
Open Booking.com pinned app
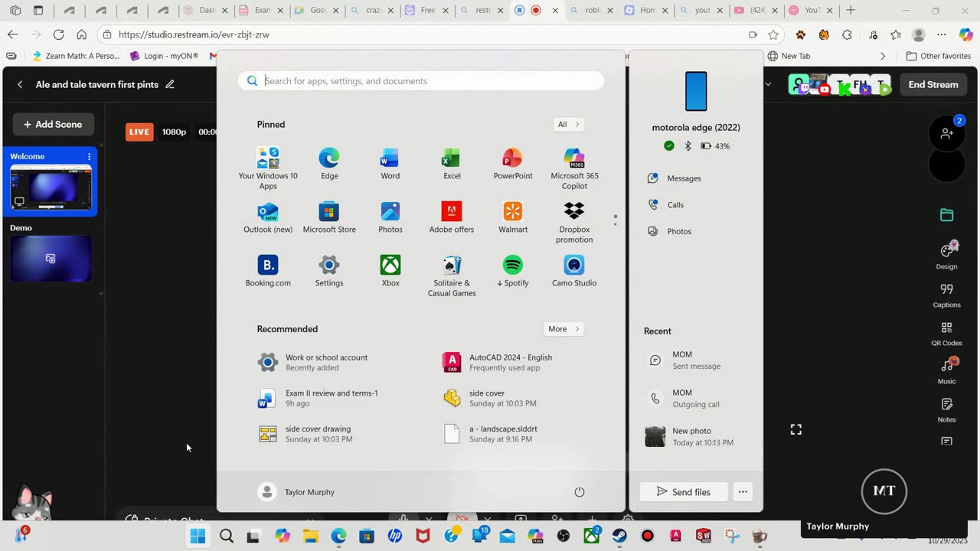point(268,271)
